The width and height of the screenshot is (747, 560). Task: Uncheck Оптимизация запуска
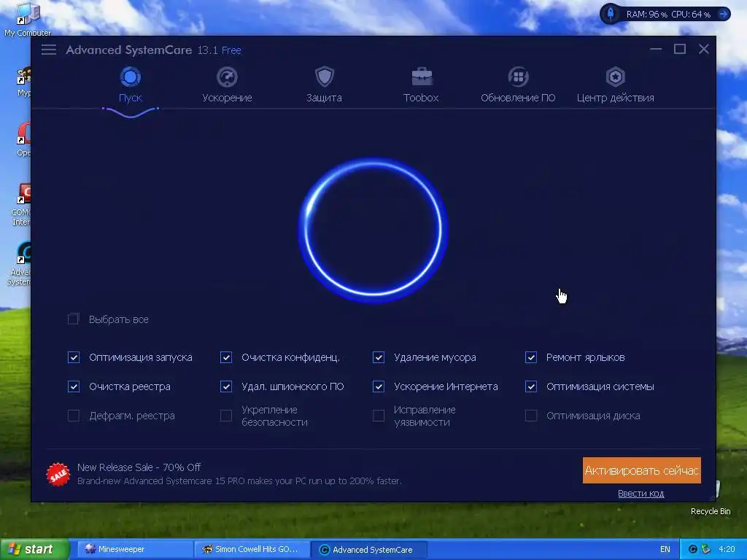point(74,357)
